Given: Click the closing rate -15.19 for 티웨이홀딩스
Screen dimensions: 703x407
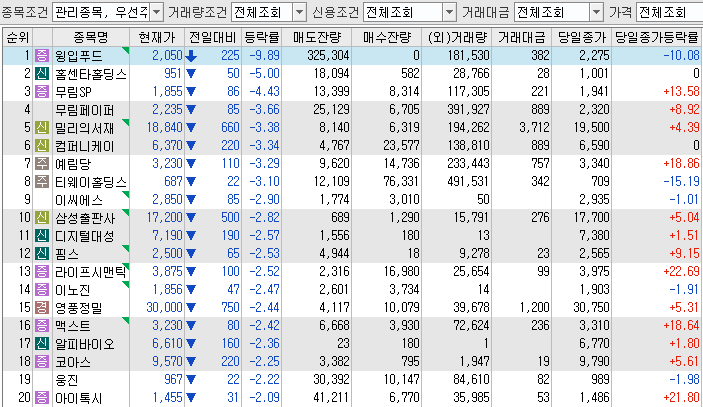Looking at the screenshot, I should click(681, 182).
